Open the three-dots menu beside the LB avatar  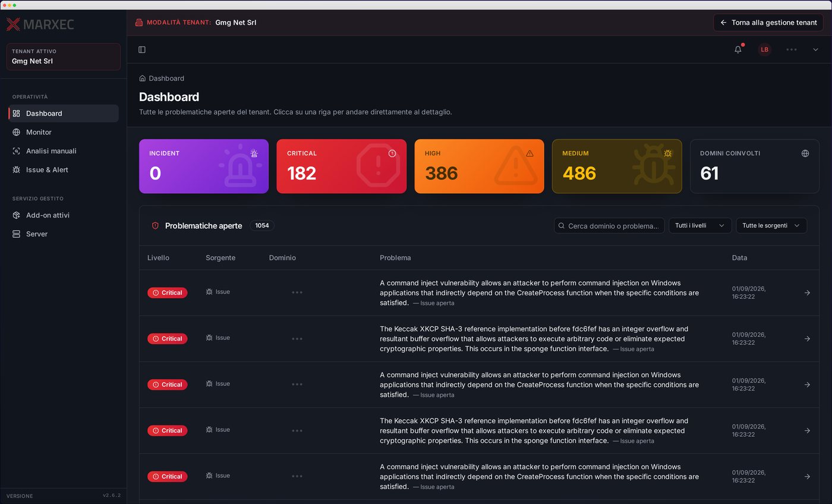tap(792, 50)
